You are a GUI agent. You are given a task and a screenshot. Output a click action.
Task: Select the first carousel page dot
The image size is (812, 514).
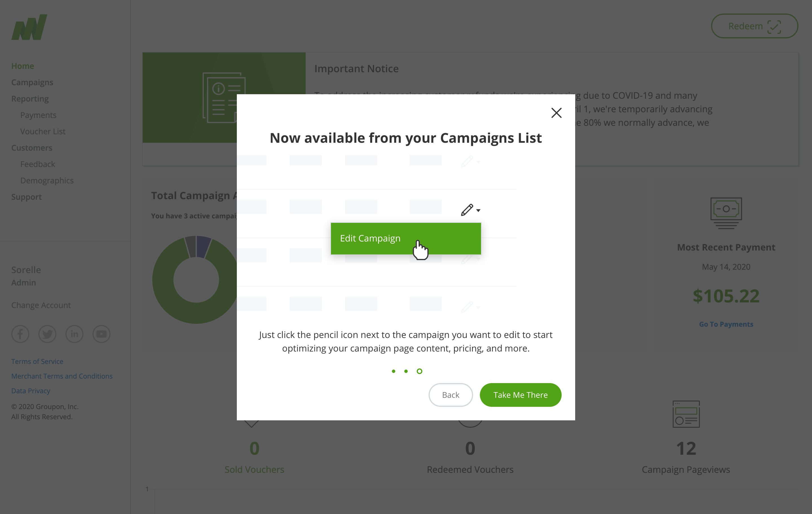click(x=393, y=371)
